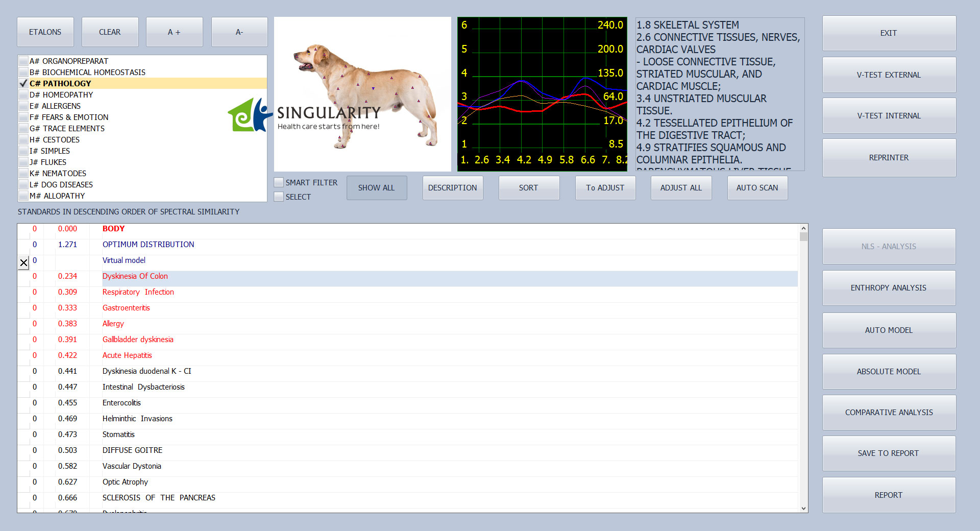980x531 pixels.
Task: Open V-TEST INTERNAL
Action: click(889, 116)
